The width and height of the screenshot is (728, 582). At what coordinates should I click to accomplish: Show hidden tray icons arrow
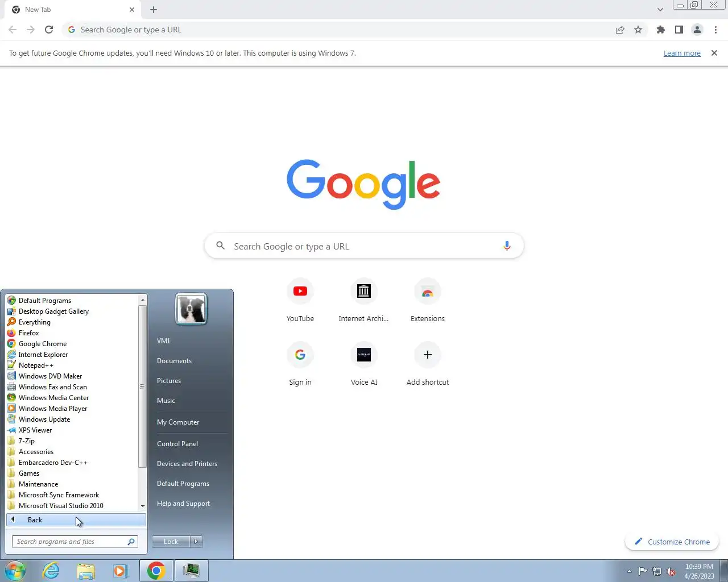629,571
